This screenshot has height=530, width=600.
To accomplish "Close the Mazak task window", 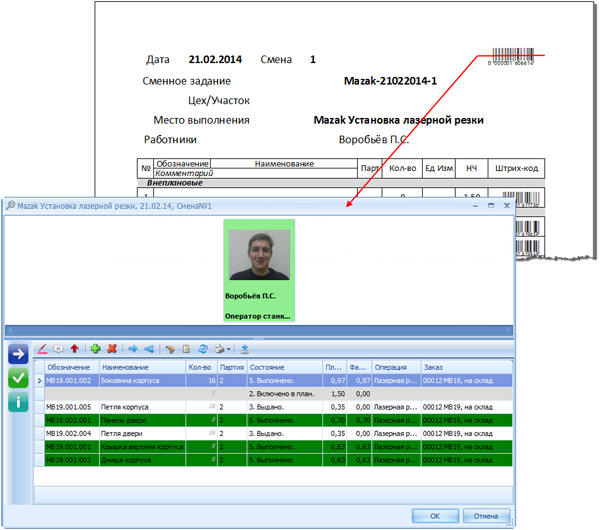I will 507,205.
